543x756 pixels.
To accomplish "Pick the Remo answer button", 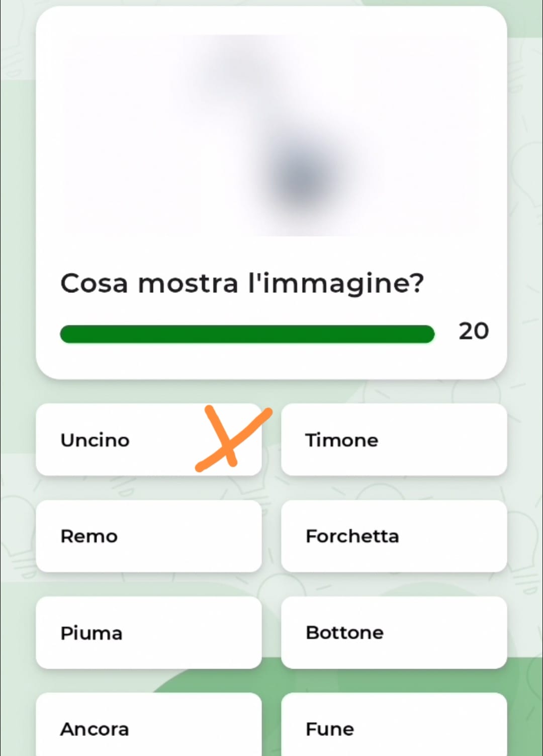I will click(149, 536).
